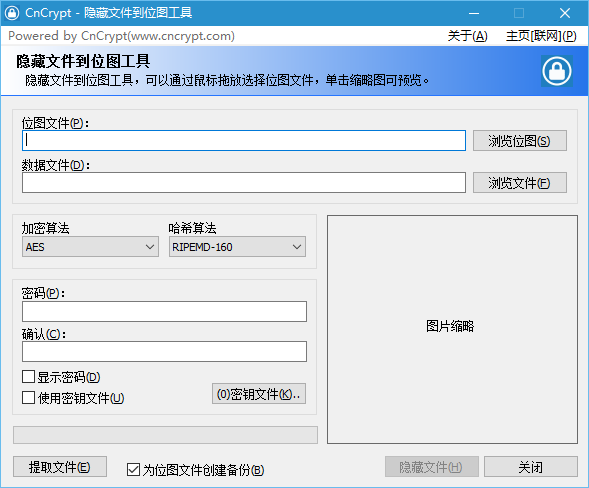589x488 pixels.
Task: Click the CnCrypt lock icon in title bar
Action: tap(12, 13)
